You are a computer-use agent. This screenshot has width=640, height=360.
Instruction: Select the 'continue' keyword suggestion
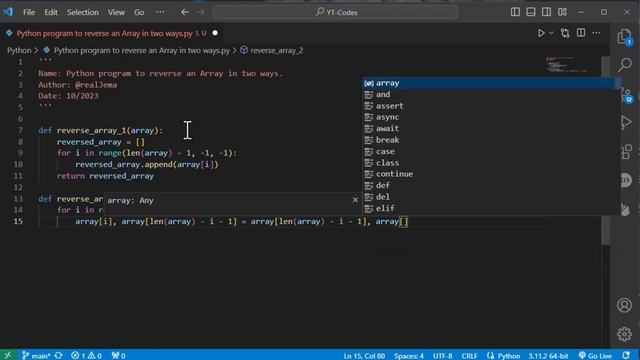[x=490, y=174]
